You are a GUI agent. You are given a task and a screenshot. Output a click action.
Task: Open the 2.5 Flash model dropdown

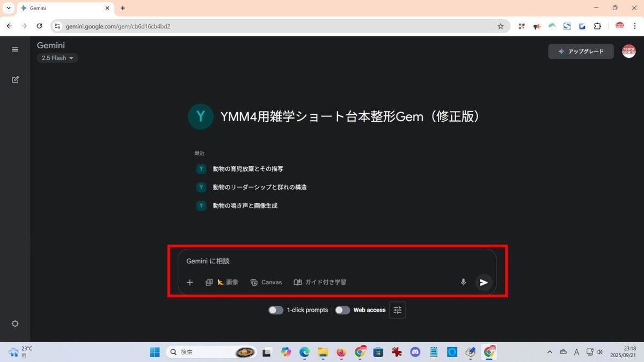pos(57,58)
